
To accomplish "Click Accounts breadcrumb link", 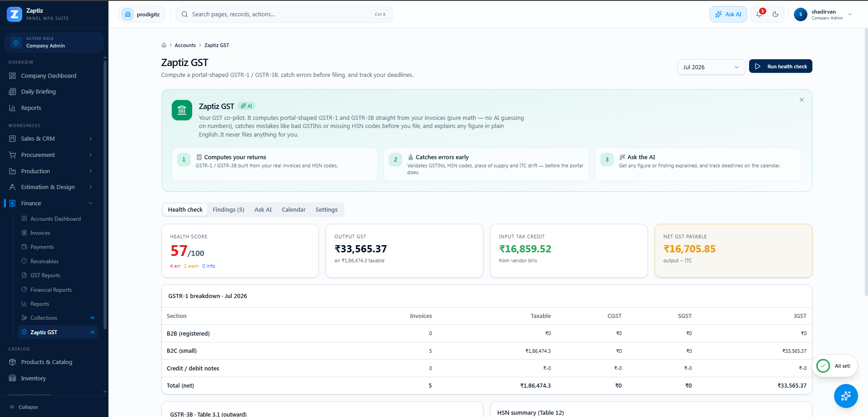I will 185,45.
